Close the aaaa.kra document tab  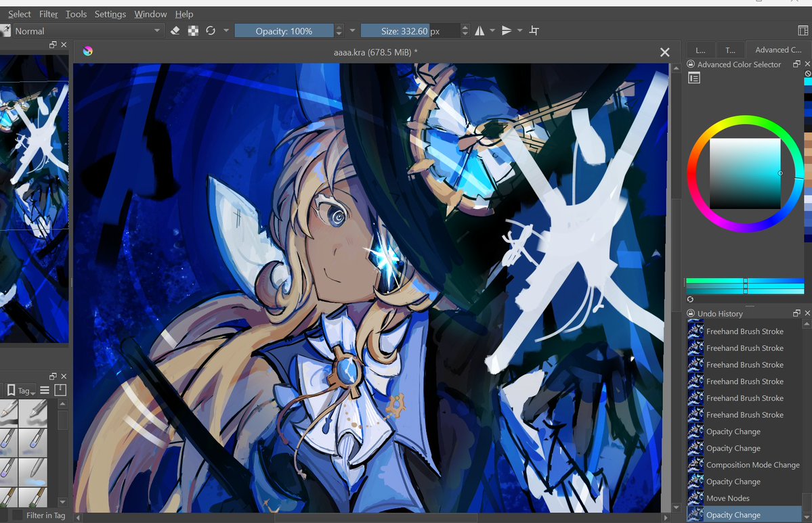pos(665,52)
